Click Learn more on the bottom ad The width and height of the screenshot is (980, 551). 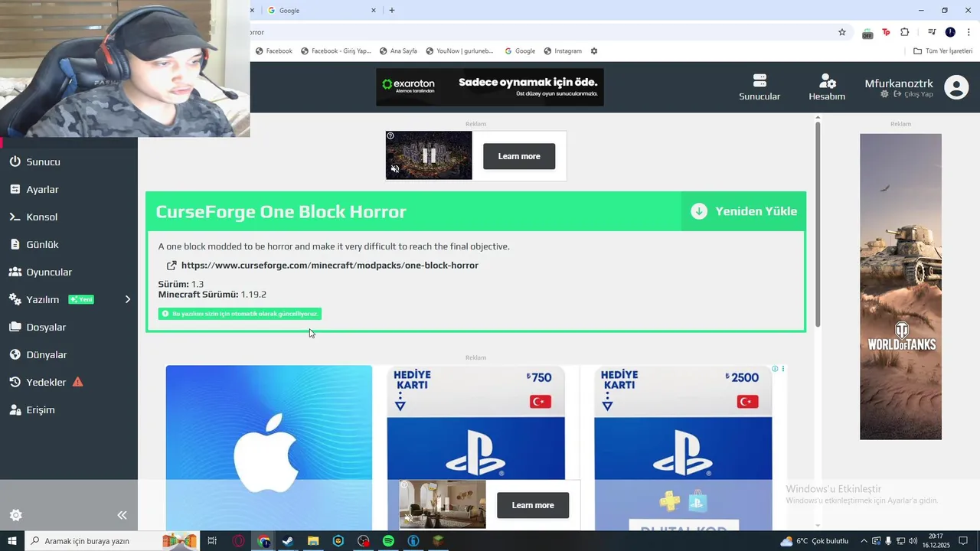click(x=533, y=505)
